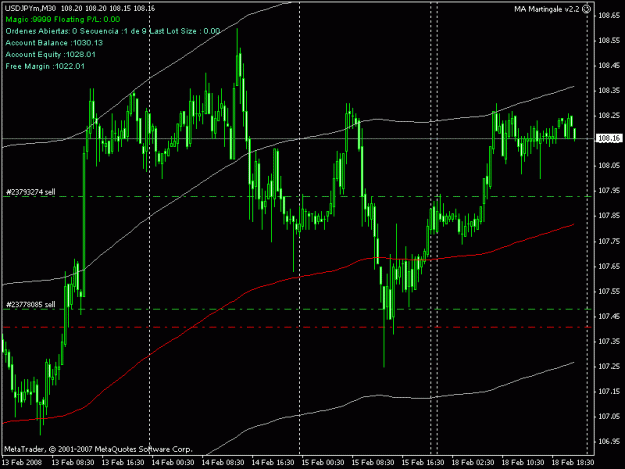This screenshot has width=625, height=469.
Task: Click the 108.35 price scale label
Action: click(609, 90)
